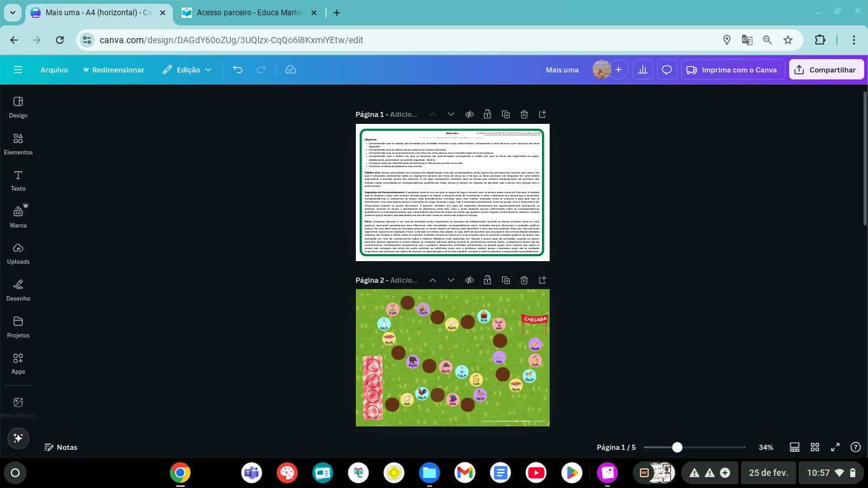Move Página 1 up with chevron

click(x=433, y=114)
